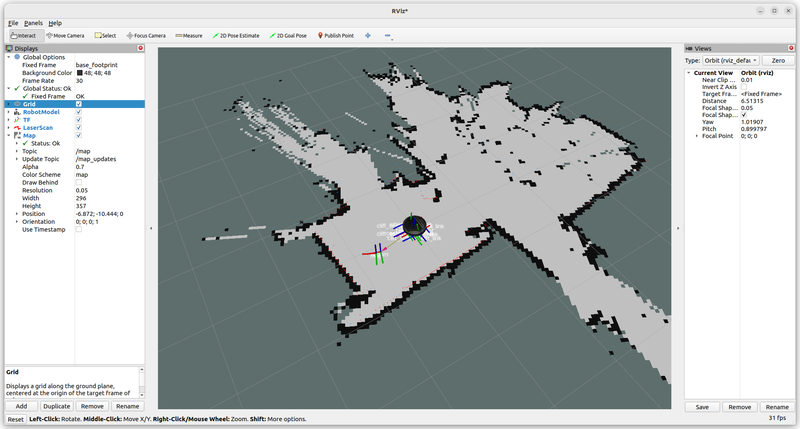Expand the TF display tree item
The image size is (800, 429).
point(9,120)
